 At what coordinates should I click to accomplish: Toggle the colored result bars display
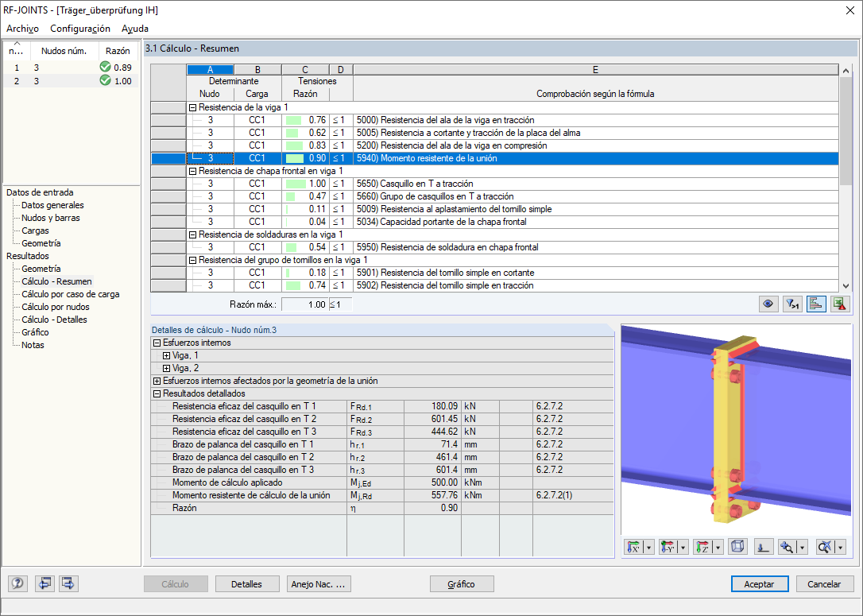(816, 304)
